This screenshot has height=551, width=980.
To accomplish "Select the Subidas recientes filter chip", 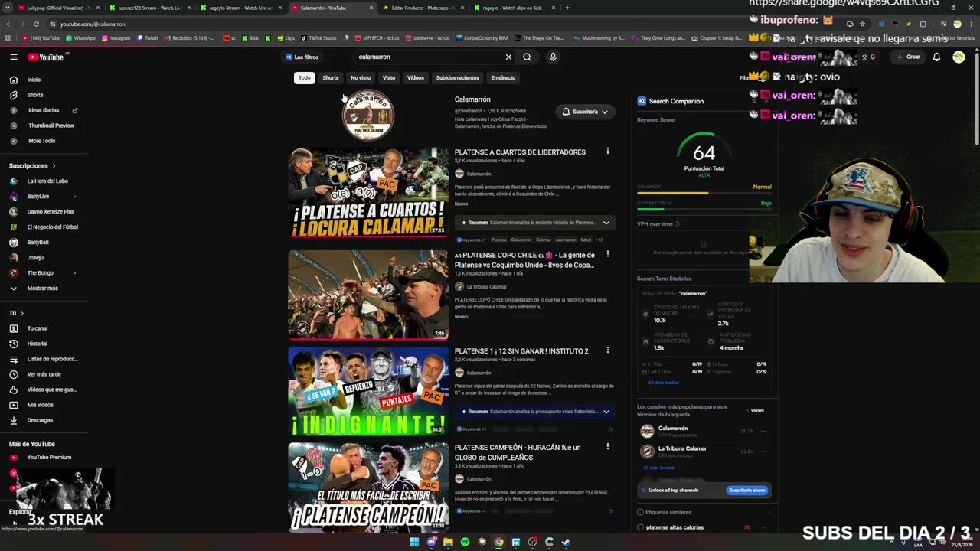I will click(458, 77).
